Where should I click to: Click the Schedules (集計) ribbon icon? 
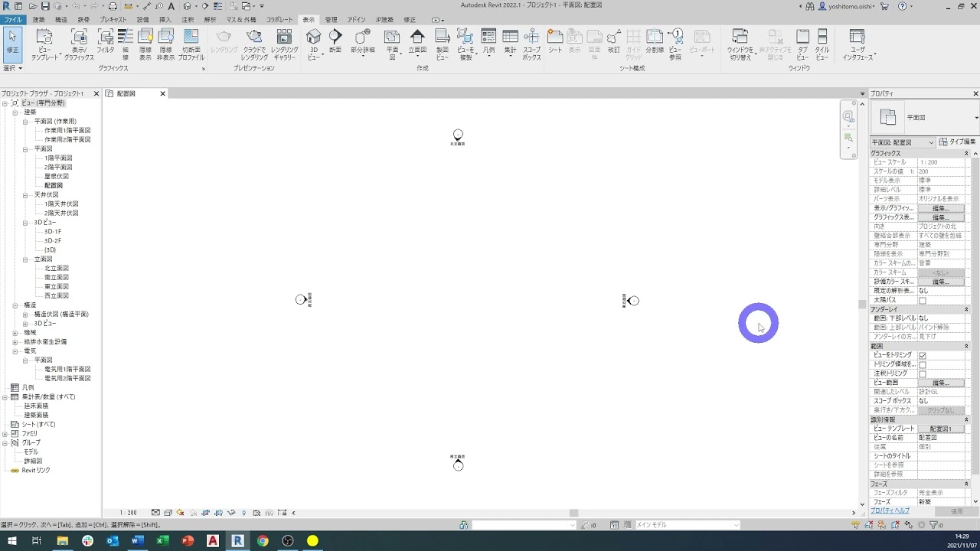click(510, 42)
